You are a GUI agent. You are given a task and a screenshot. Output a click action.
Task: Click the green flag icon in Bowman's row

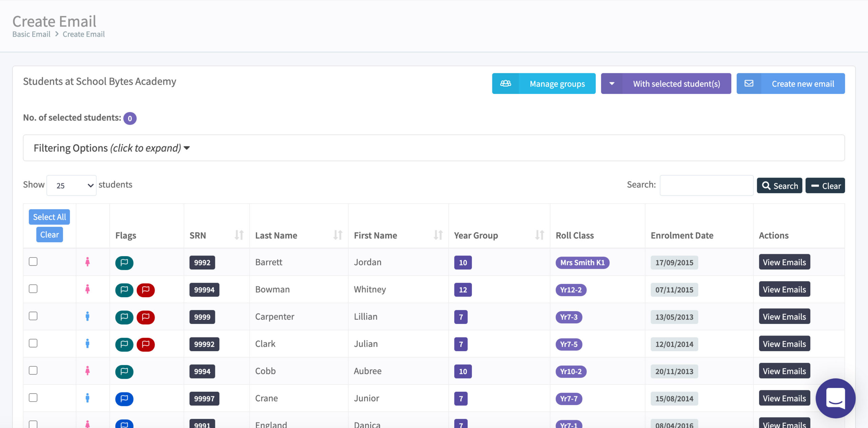pyautogui.click(x=124, y=290)
